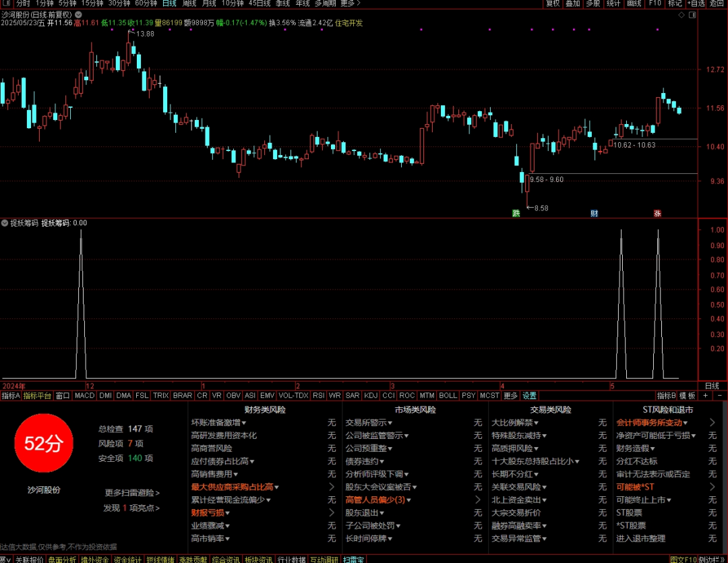
Task: Select the 日线 timeframe
Action: [169, 3]
